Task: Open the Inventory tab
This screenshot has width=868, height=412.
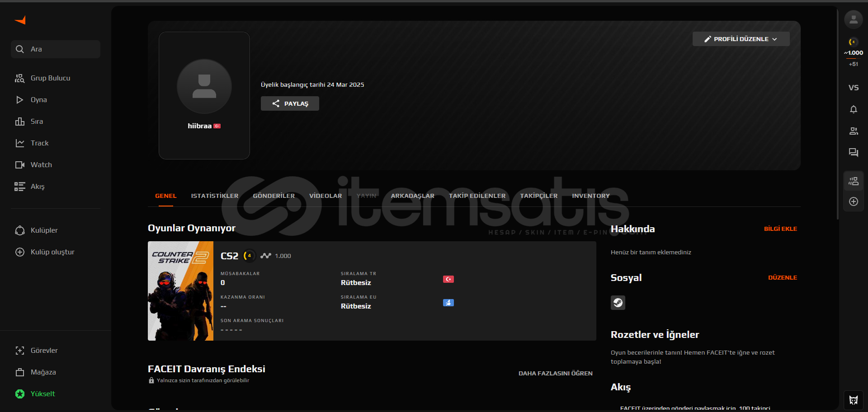Action: [591, 196]
